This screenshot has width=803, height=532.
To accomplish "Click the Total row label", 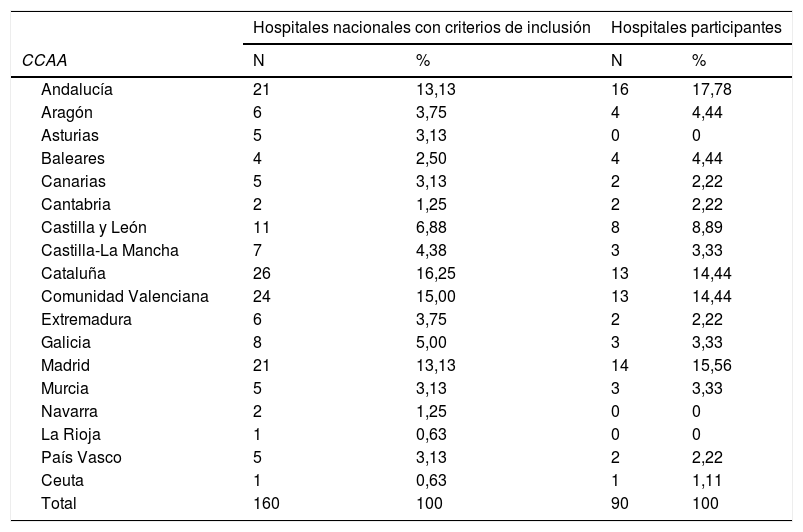I will 59,504.
